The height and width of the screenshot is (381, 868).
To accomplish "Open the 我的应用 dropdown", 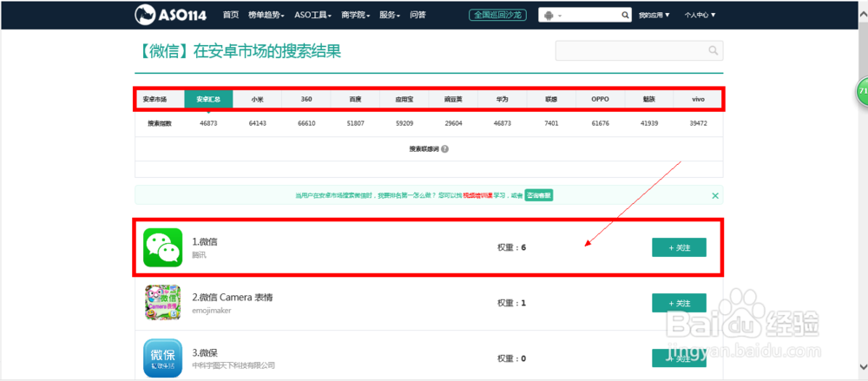I will point(654,15).
